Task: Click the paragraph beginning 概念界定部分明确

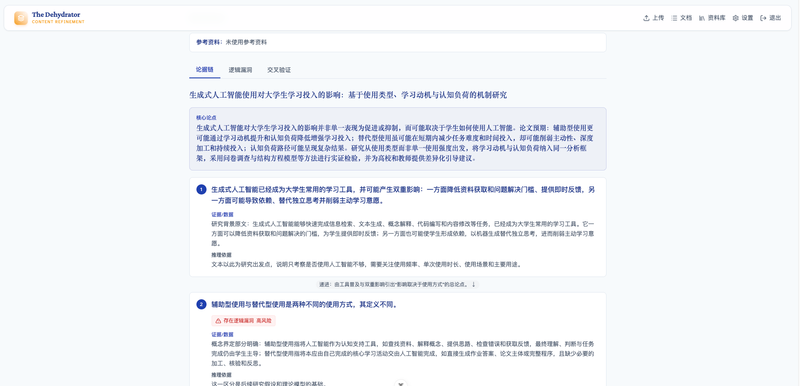Action: coord(403,353)
